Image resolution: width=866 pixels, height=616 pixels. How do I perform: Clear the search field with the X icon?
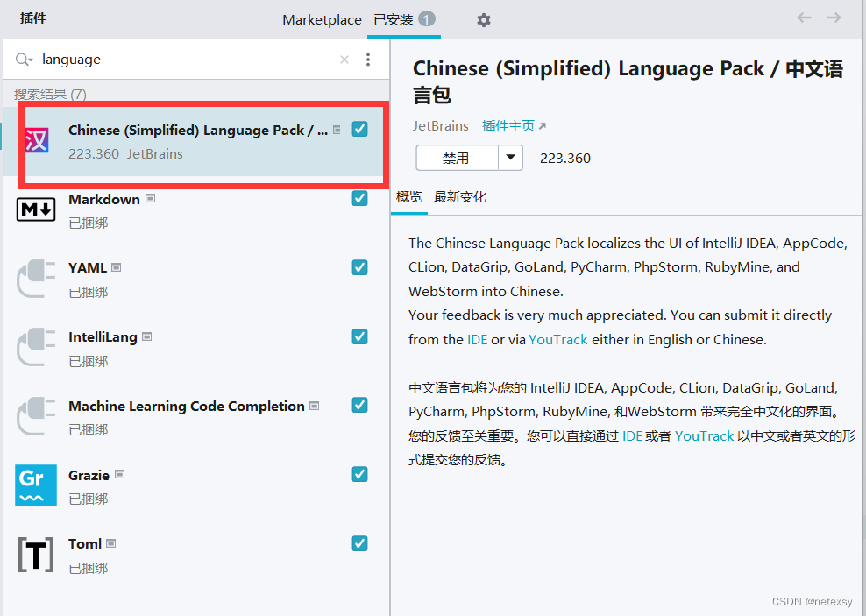pos(344,59)
